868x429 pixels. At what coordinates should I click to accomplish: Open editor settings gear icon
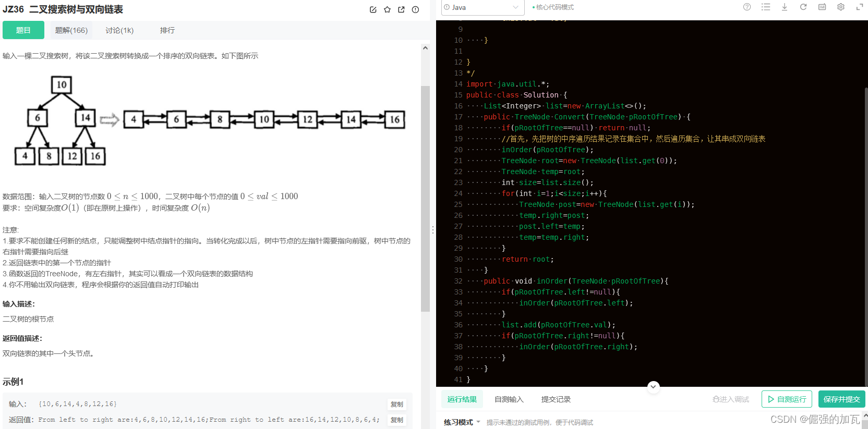pos(841,7)
